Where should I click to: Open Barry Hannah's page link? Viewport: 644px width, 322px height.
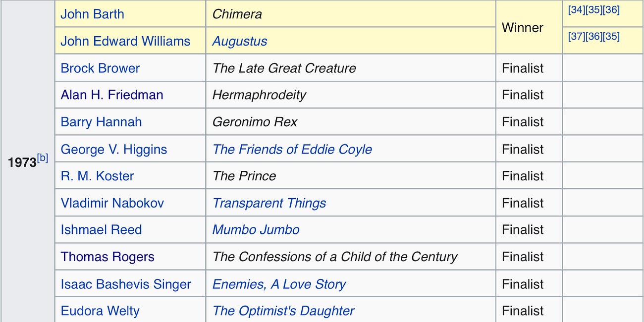coord(101,122)
